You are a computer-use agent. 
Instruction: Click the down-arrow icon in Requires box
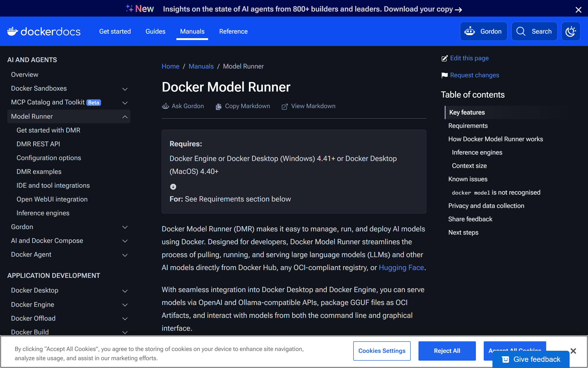(173, 187)
